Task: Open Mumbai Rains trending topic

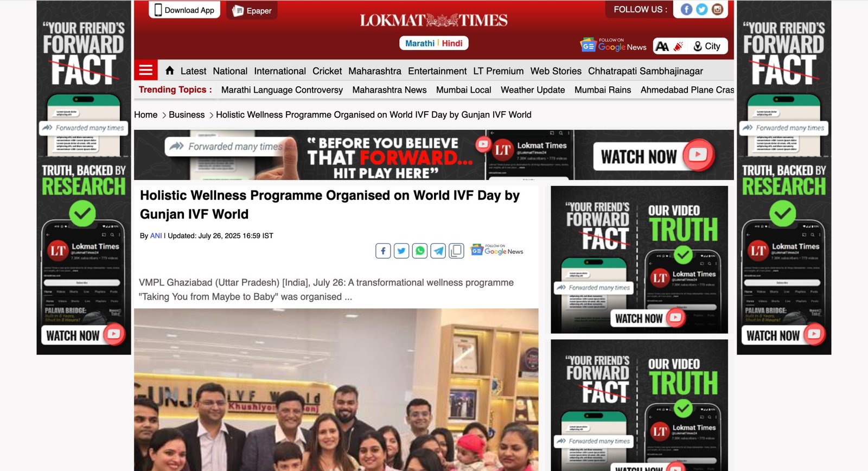Action: click(603, 90)
